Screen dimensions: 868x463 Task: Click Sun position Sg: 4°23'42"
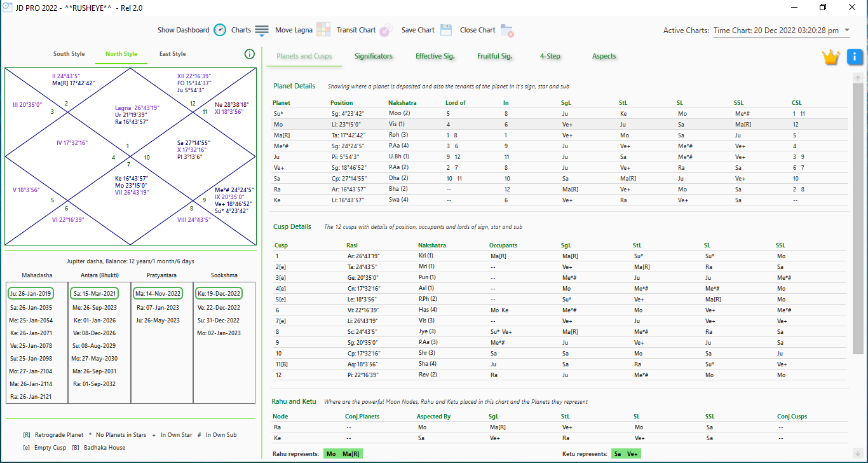point(347,113)
